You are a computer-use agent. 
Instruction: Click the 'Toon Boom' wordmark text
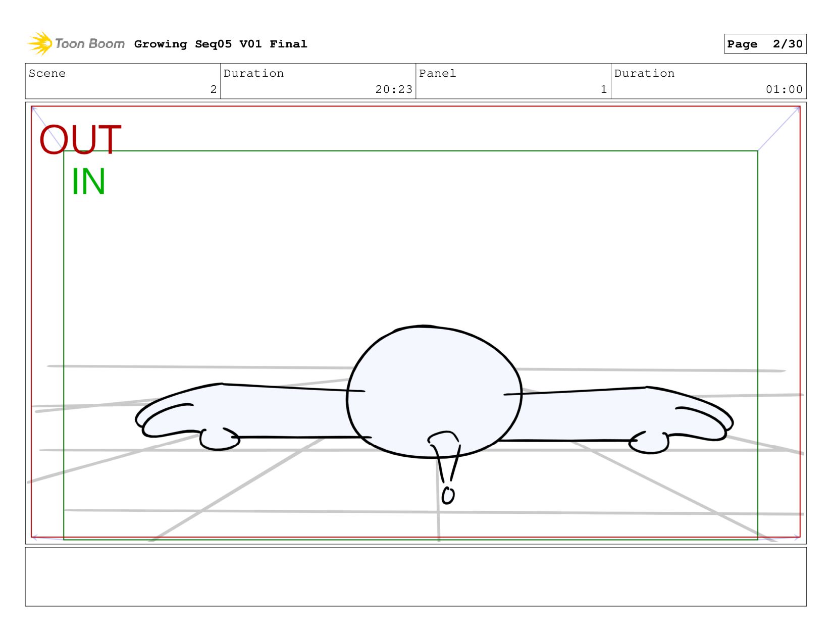click(x=90, y=43)
